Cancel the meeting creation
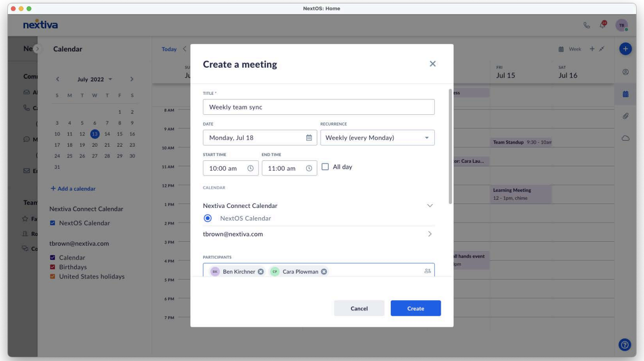 (359, 309)
